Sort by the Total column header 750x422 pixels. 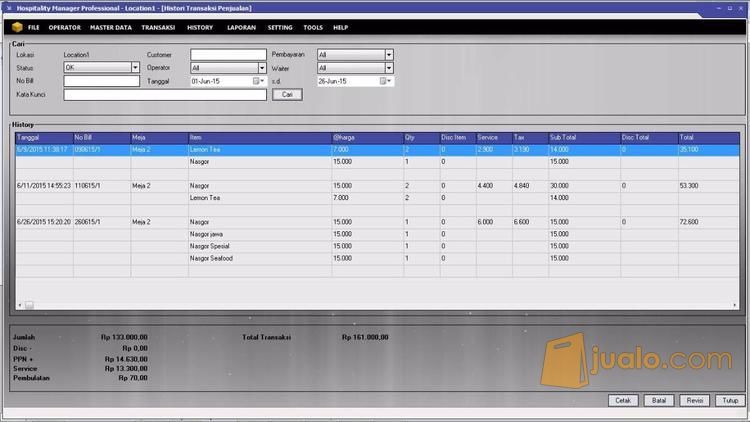point(708,138)
